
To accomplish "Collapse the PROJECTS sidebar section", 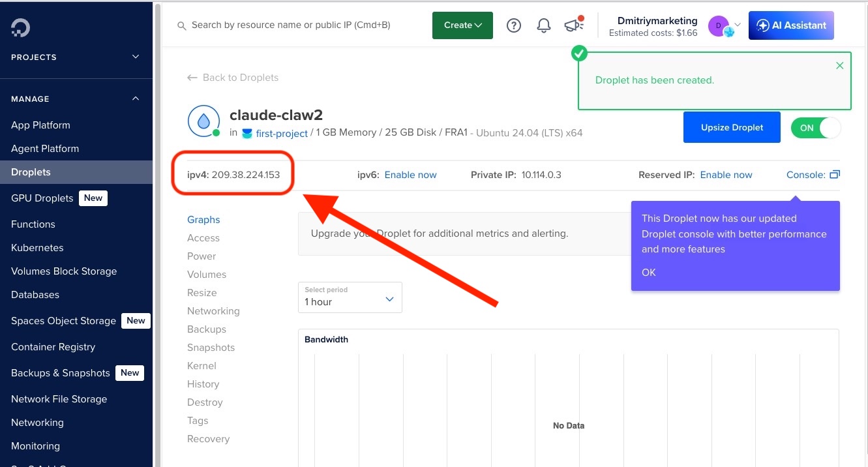I will (136, 57).
